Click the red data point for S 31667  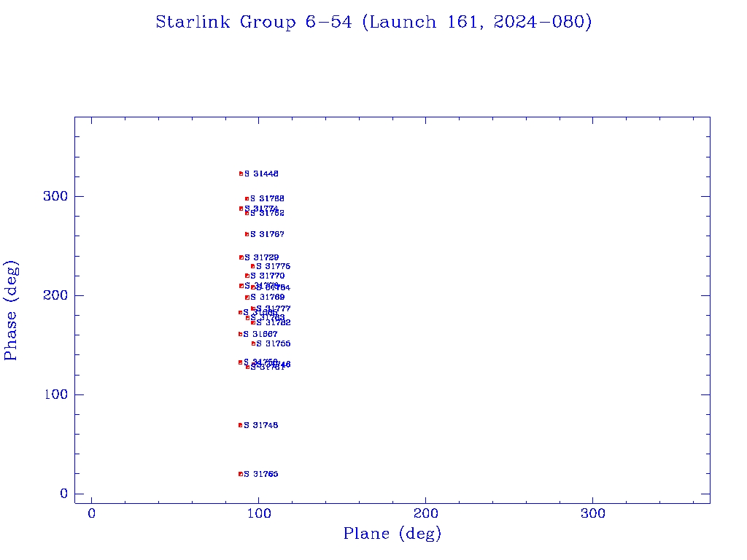coord(240,334)
